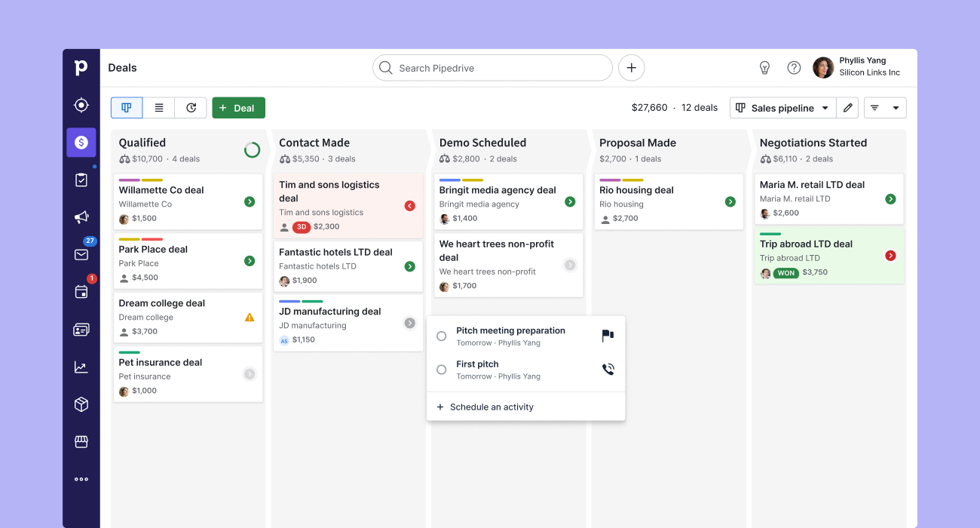
Task: Open We heart trees non-profit deal
Action: point(509,265)
